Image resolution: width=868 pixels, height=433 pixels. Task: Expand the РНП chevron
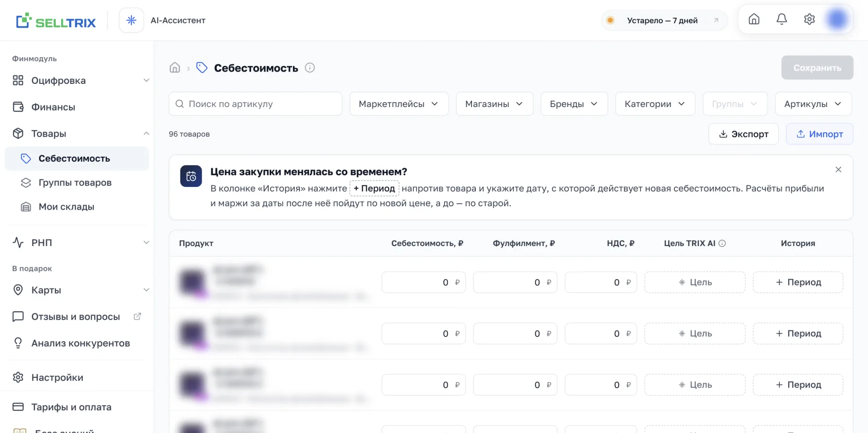146,243
